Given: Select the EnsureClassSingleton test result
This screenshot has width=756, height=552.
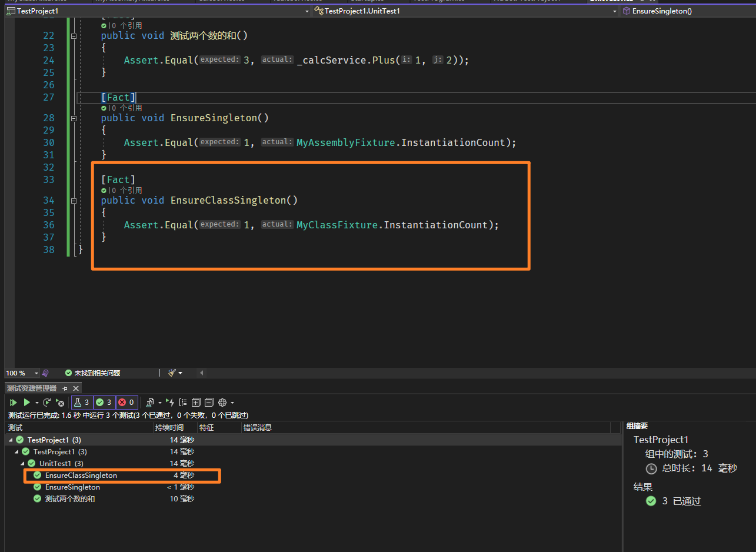Looking at the screenshot, I should pyautogui.click(x=81, y=475).
